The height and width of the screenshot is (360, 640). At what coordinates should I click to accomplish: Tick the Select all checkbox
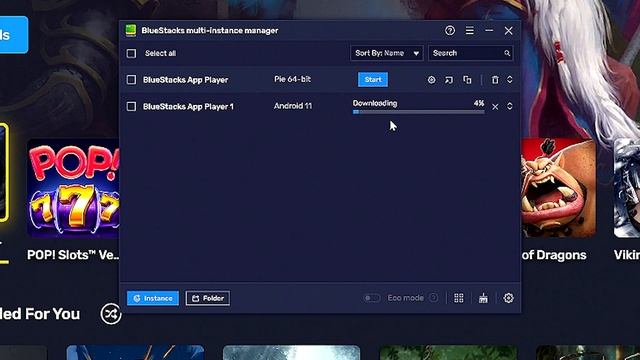131,53
